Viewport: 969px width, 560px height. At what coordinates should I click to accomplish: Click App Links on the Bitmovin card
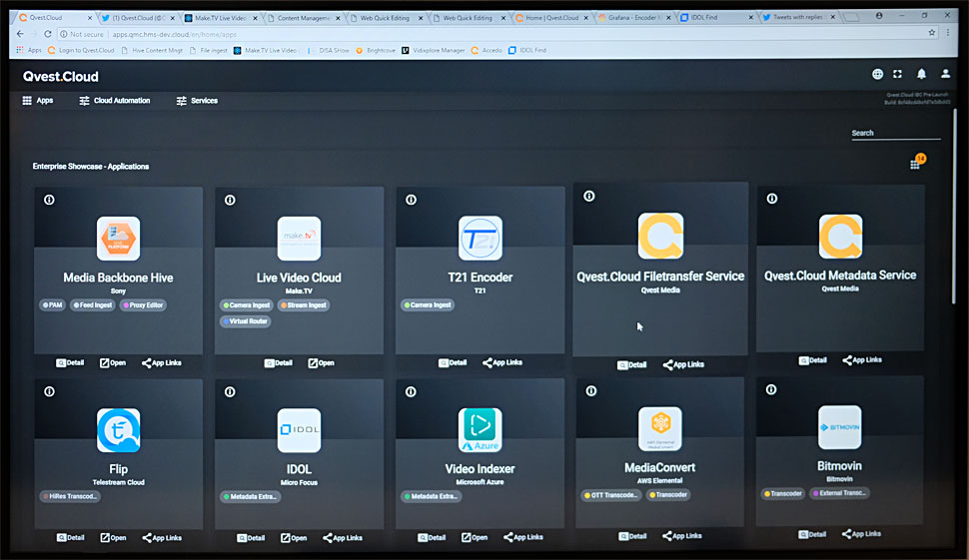[861, 534]
